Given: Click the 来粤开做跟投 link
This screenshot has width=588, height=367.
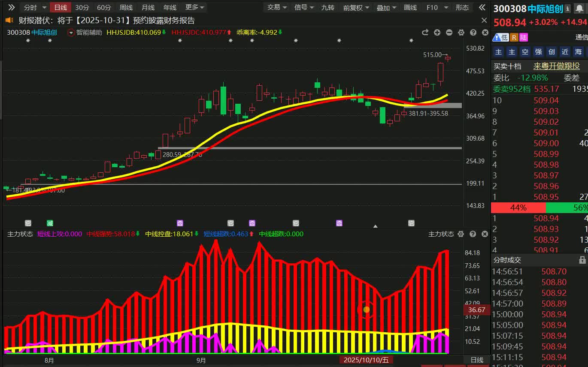Looking at the screenshot, I should (556, 66).
